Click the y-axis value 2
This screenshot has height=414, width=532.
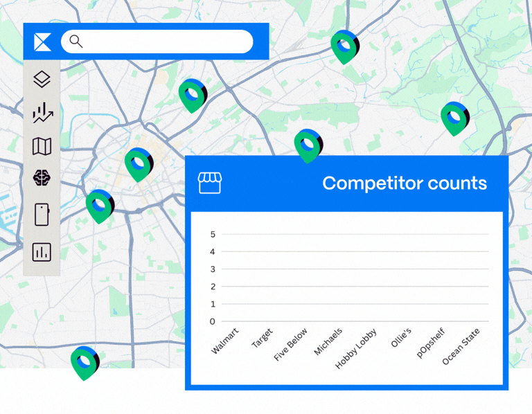[213, 287]
